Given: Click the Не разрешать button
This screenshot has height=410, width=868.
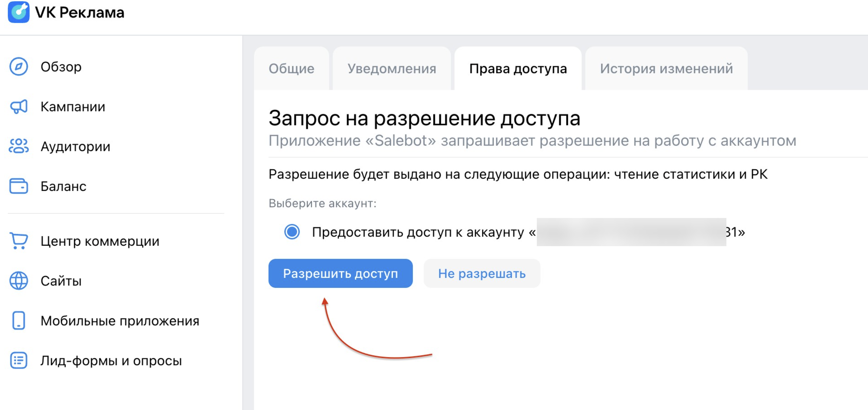Looking at the screenshot, I should coord(481,274).
